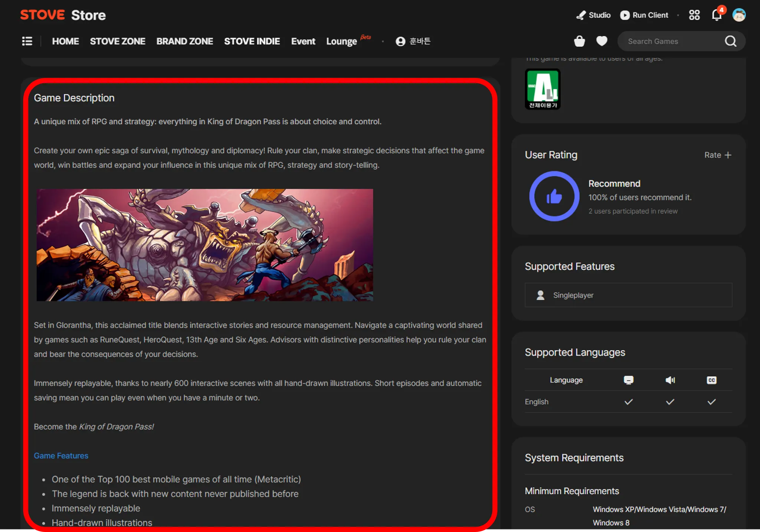Open the notification bell with badge

coord(717,15)
